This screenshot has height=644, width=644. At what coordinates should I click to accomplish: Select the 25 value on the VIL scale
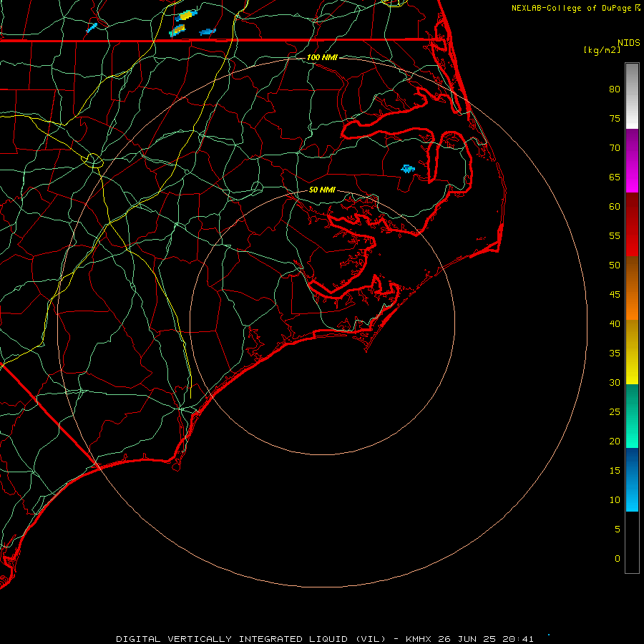tap(615, 412)
